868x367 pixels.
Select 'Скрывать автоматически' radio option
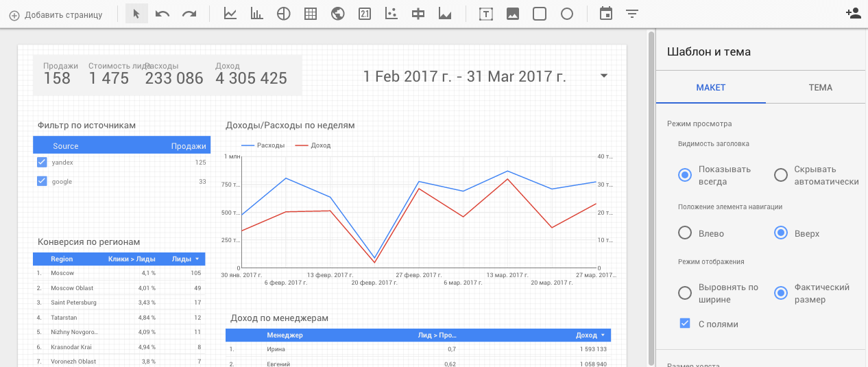[780, 175]
